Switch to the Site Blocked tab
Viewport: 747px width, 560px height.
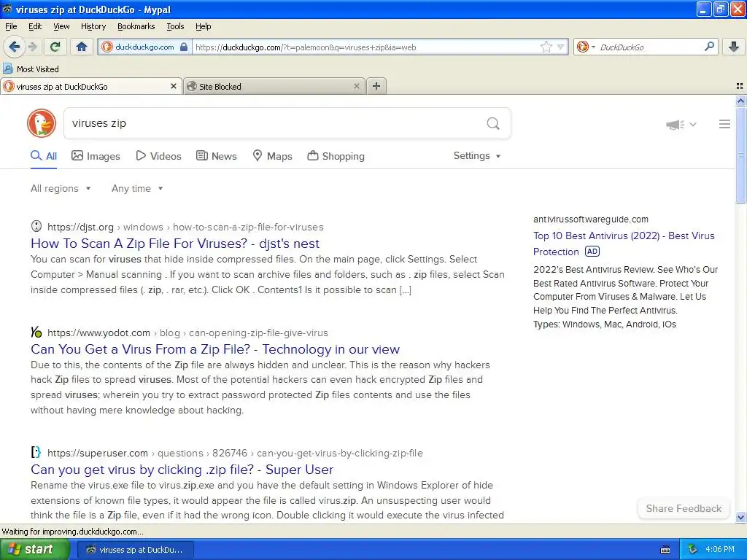(x=274, y=86)
